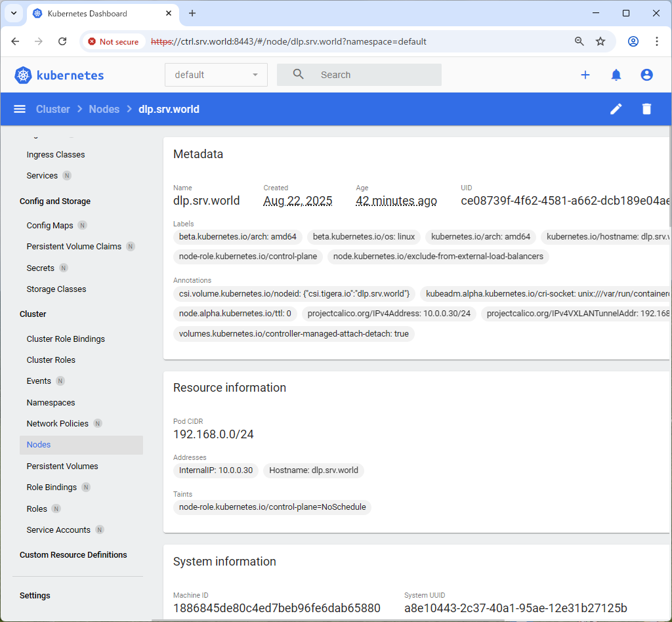Go to Persistent Volumes page
The image size is (672, 622).
click(x=62, y=466)
